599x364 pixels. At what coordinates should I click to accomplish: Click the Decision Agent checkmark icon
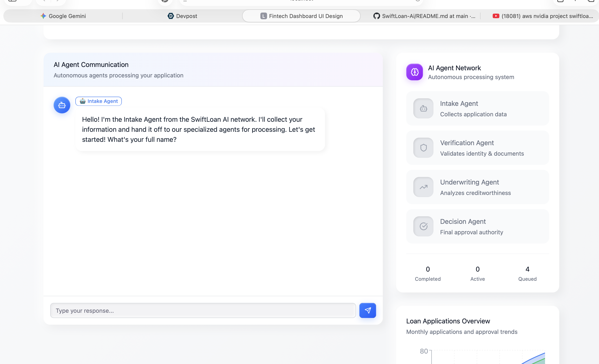[423, 226]
